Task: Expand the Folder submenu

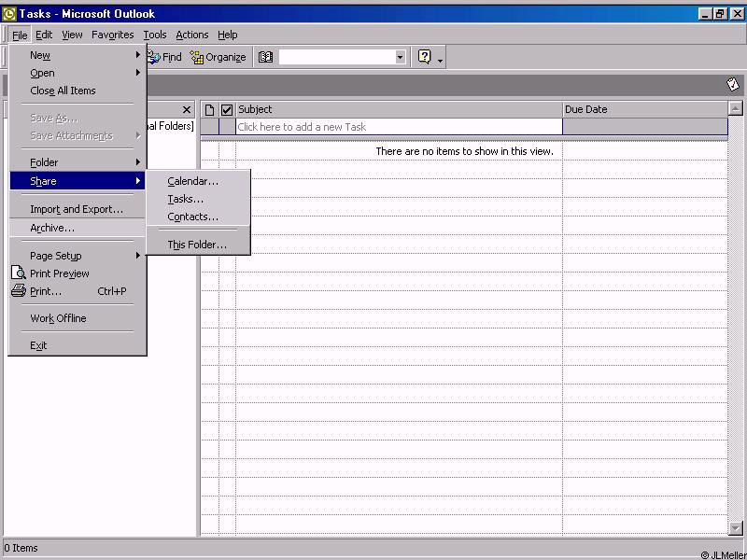Action: [x=44, y=162]
